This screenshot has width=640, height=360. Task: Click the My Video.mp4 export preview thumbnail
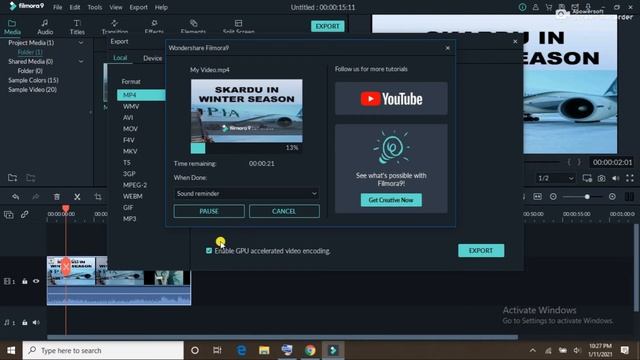coord(247,111)
